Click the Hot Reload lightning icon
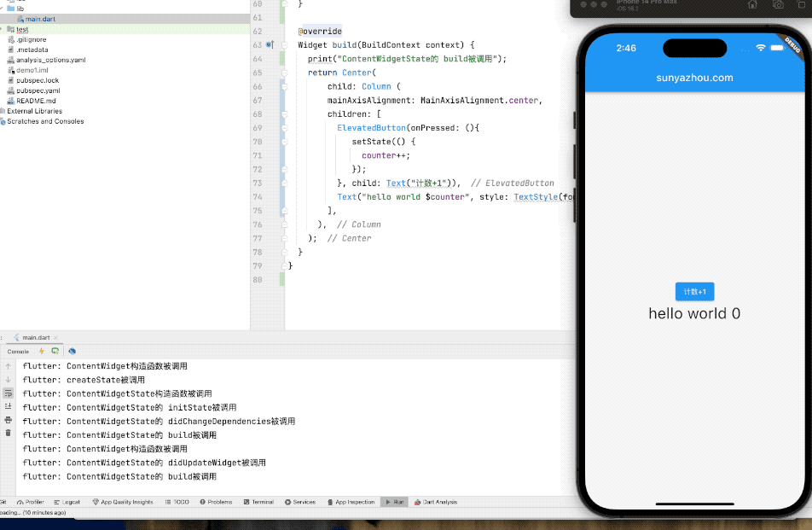Screen dimensions: 812x530 coord(41,351)
